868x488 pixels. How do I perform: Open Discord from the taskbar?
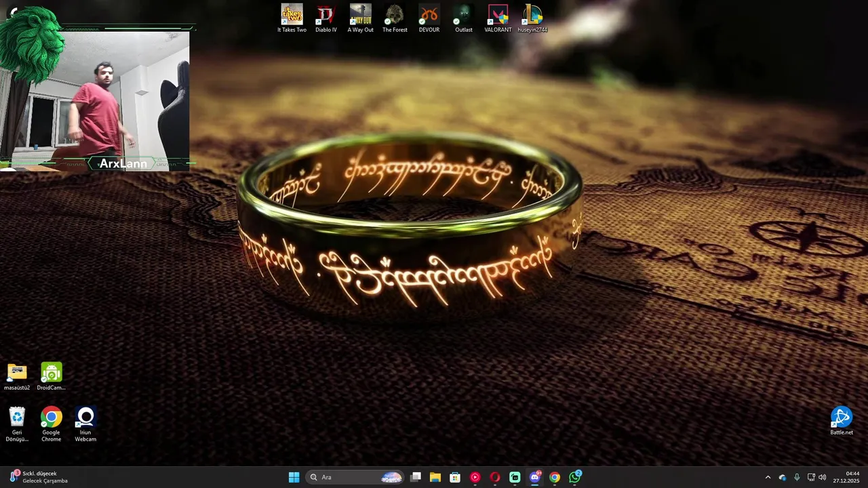click(535, 477)
